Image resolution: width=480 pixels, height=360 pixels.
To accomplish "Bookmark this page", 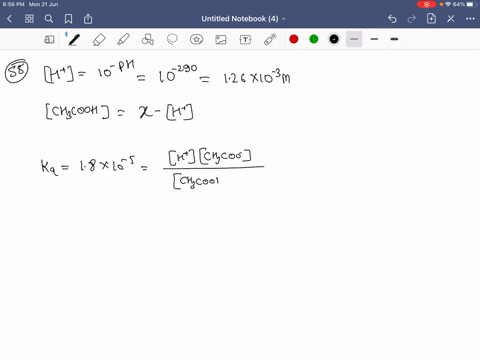I will point(68,19).
